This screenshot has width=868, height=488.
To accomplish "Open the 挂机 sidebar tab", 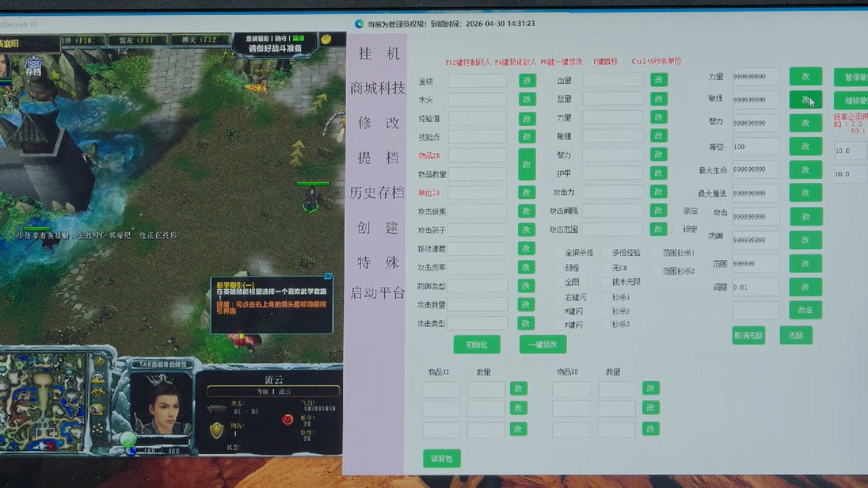I will pos(378,54).
